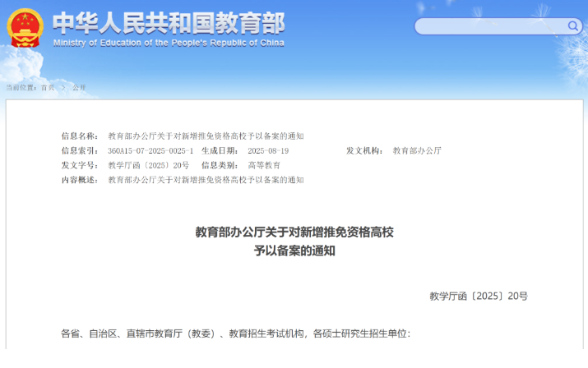This screenshot has height=368, width=588.
Task: Click the 生成日期 label
Action: 220,150
